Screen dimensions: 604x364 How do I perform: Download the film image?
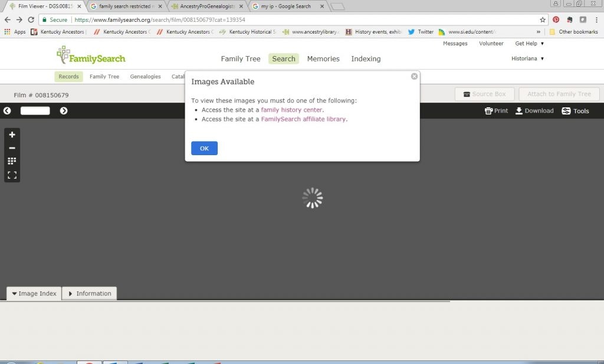[534, 111]
